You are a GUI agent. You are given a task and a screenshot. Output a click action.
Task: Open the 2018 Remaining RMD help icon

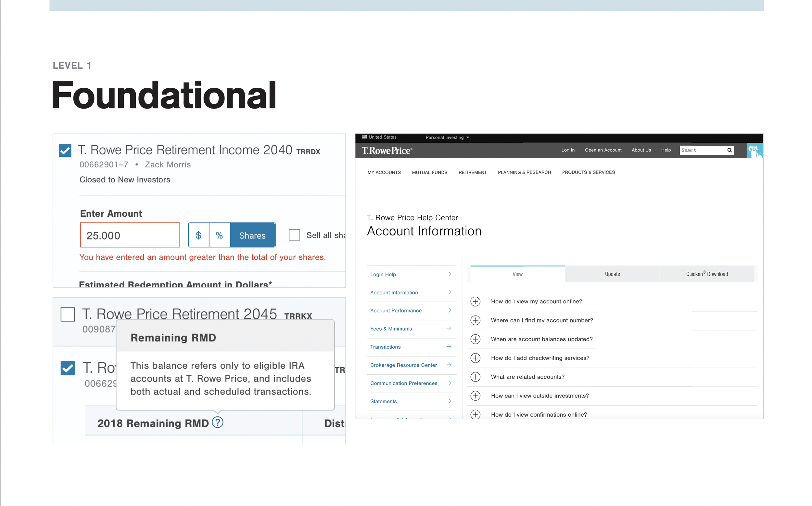[217, 423]
